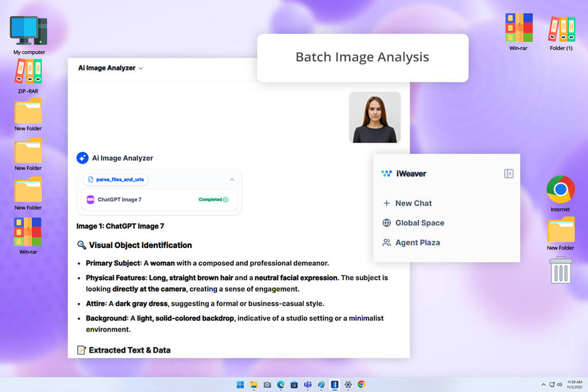
Task: Click the Completed status badge
Action: 213,200
